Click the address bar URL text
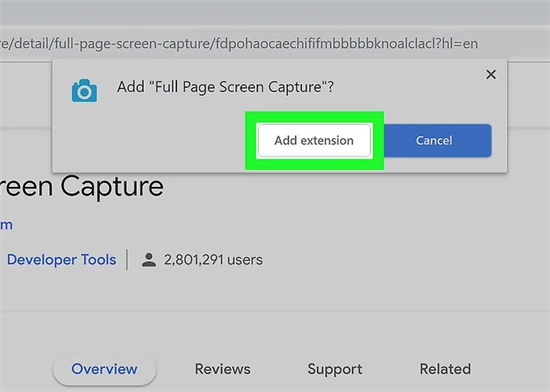Image resolution: width=550 pixels, height=392 pixels. tap(239, 44)
